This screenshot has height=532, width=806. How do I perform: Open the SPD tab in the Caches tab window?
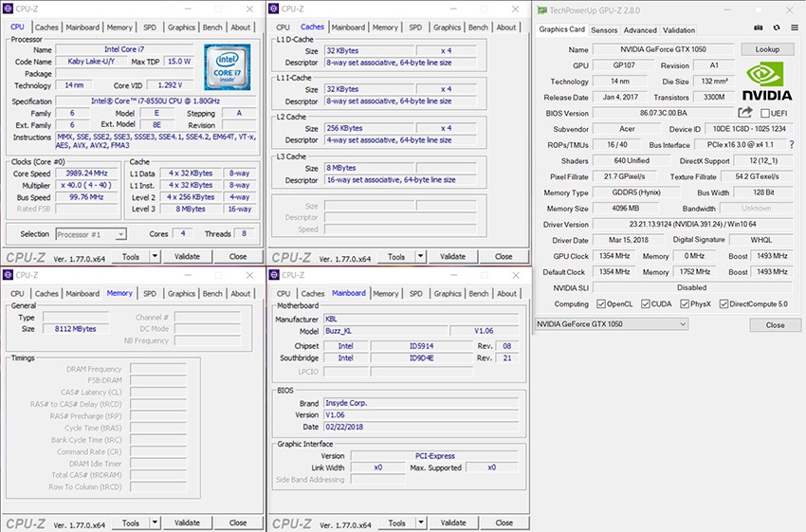415,28
